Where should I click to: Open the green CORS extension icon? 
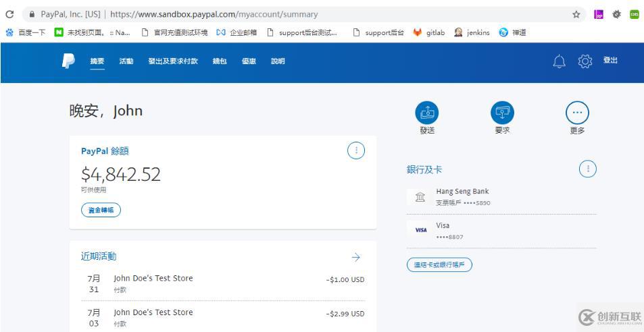click(x=634, y=14)
